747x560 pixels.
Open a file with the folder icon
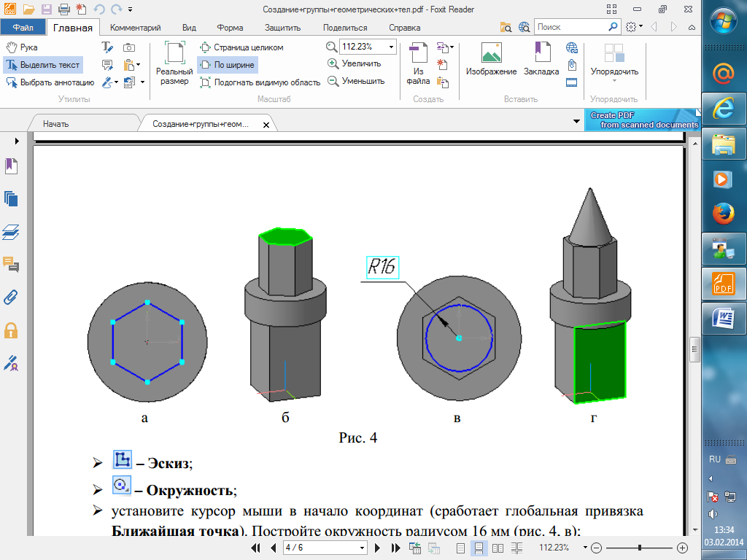[x=28, y=9]
